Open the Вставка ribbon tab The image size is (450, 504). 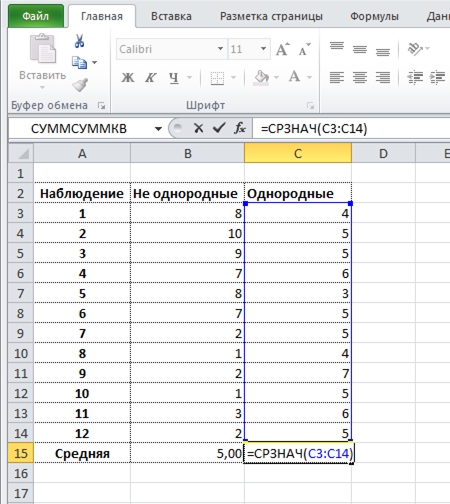point(171,16)
